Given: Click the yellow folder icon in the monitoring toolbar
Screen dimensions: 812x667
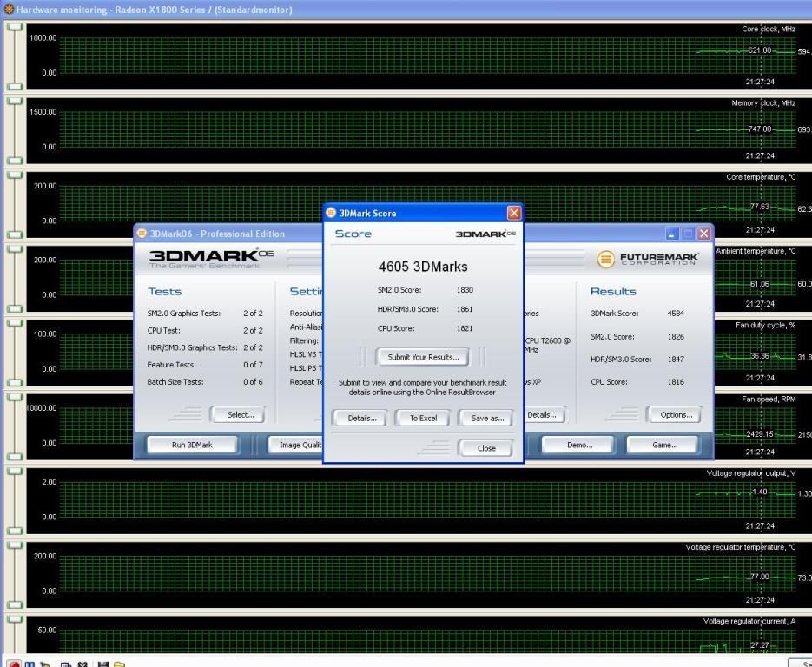Looking at the screenshot, I should click(x=119, y=664).
